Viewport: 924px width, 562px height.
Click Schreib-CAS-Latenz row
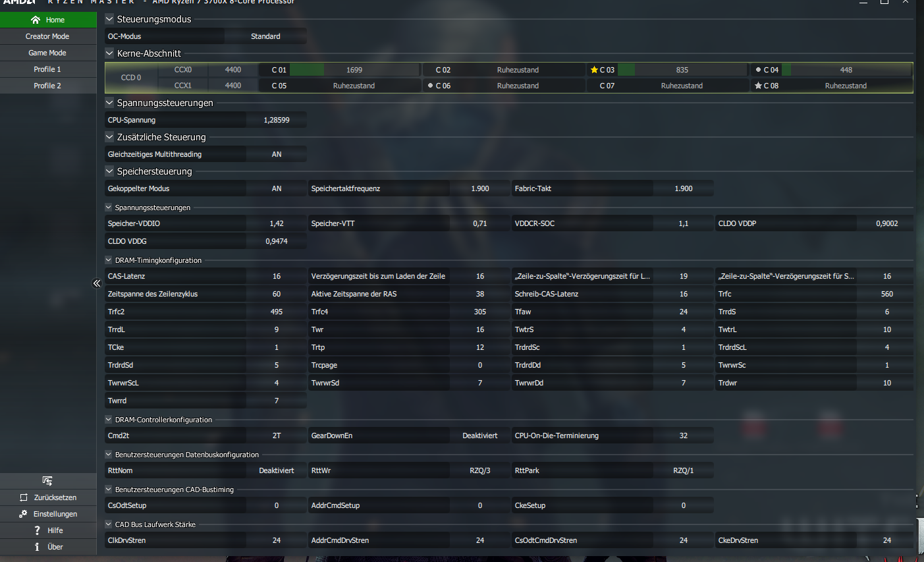(613, 294)
